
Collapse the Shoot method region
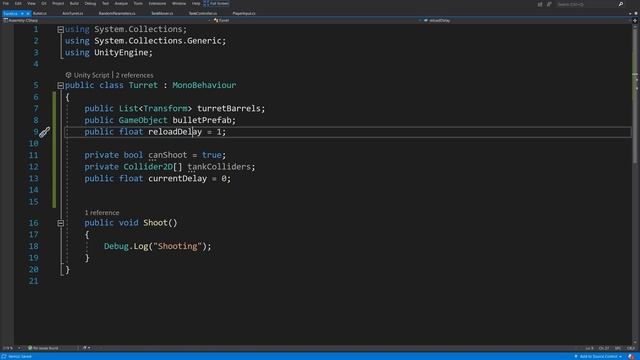pyautogui.click(x=60, y=223)
